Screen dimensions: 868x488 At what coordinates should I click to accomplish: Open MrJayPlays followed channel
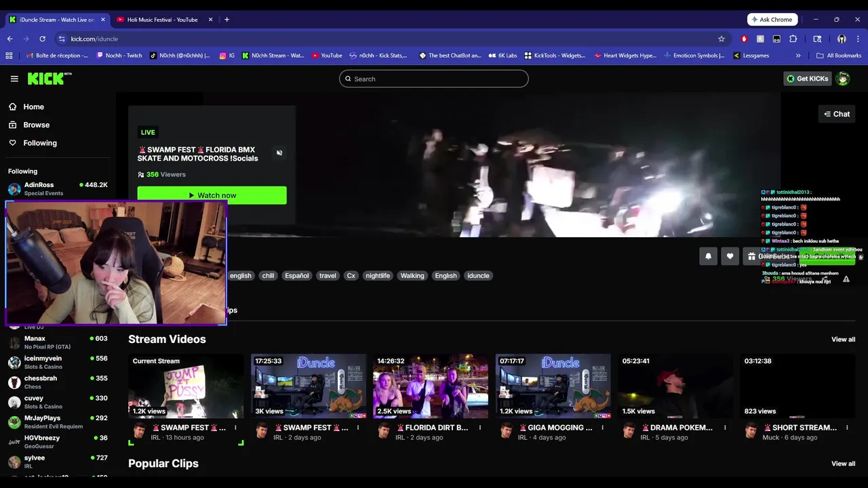[x=58, y=422]
